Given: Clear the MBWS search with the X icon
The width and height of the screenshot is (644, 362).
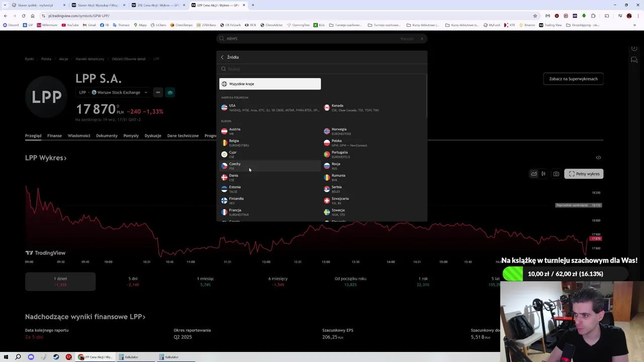Looking at the screenshot, I should click(422, 39).
